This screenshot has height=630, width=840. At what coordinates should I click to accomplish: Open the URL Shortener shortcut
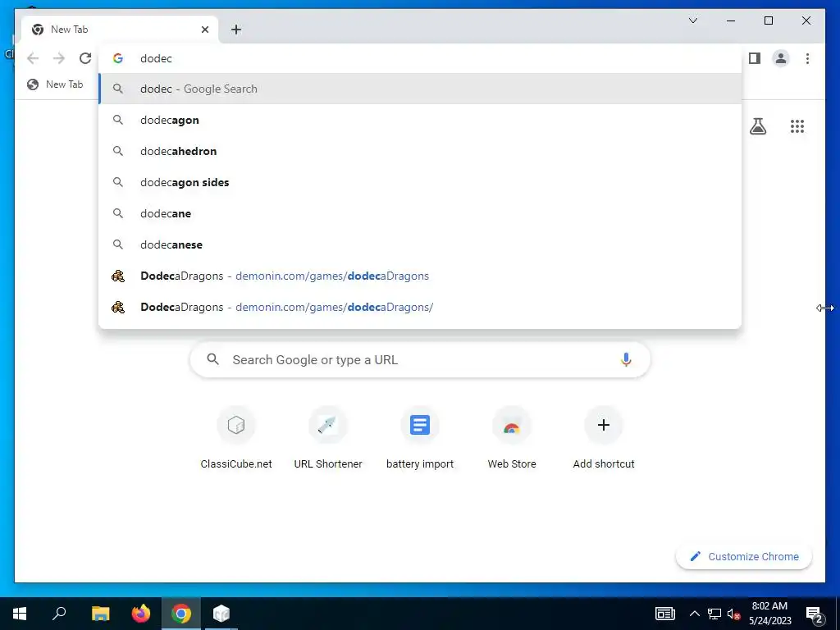[x=328, y=438]
